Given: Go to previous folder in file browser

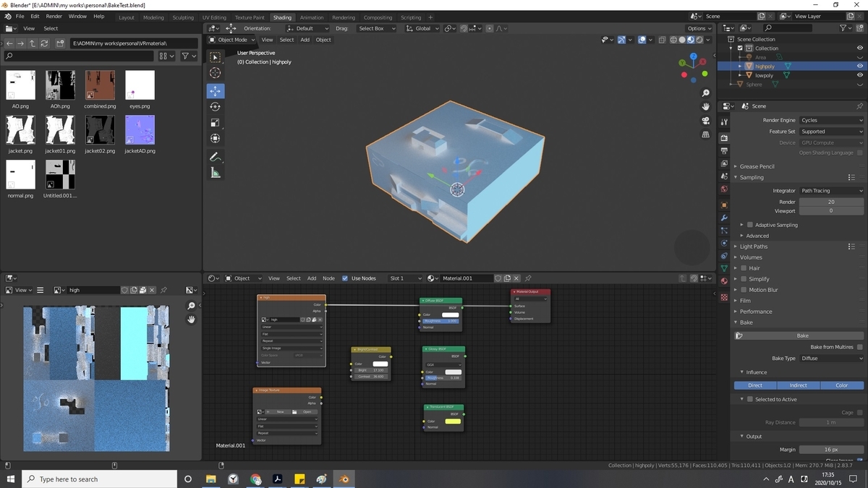Looking at the screenshot, I should (9, 43).
